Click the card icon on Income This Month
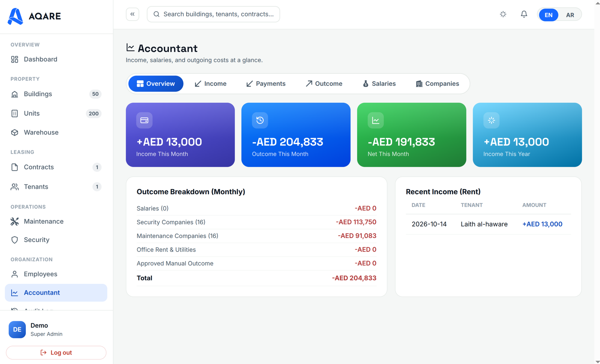This screenshot has height=364, width=600. [144, 120]
